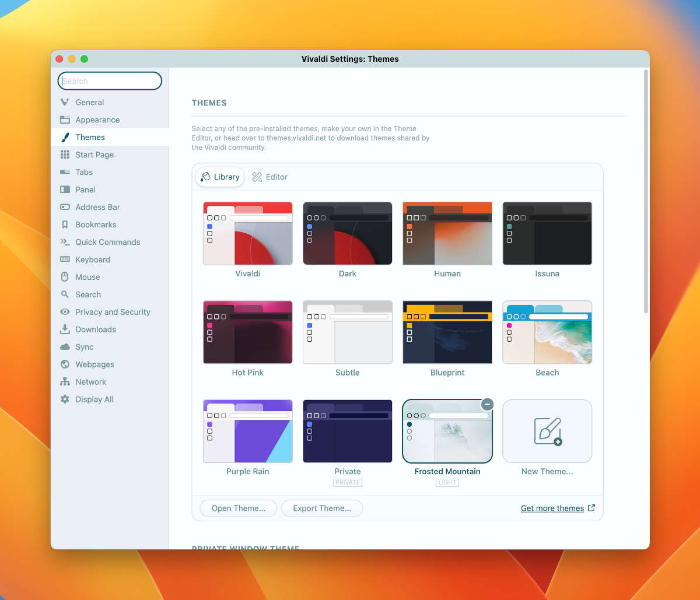Click the external link icon beside Get more themes

(x=591, y=508)
